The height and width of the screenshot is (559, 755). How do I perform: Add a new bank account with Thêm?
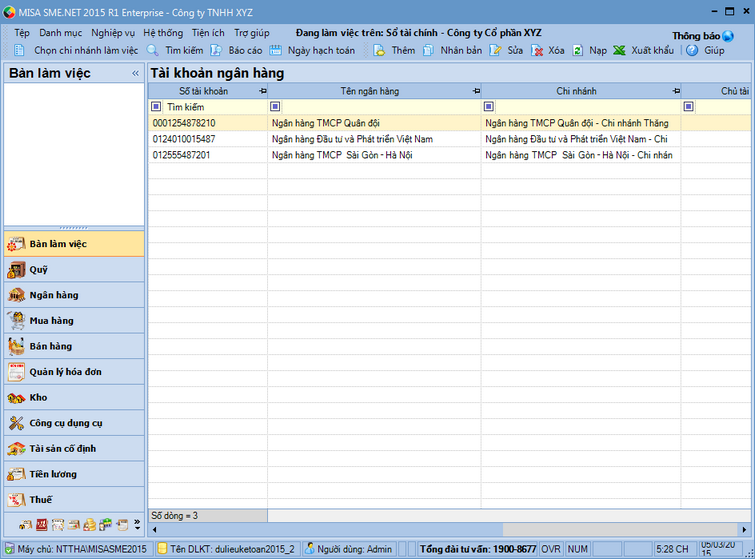(x=394, y=50)
